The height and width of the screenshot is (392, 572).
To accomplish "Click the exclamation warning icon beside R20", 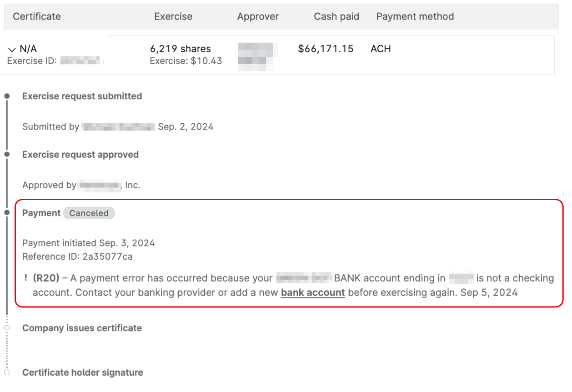I will click(x=26, y=278).
